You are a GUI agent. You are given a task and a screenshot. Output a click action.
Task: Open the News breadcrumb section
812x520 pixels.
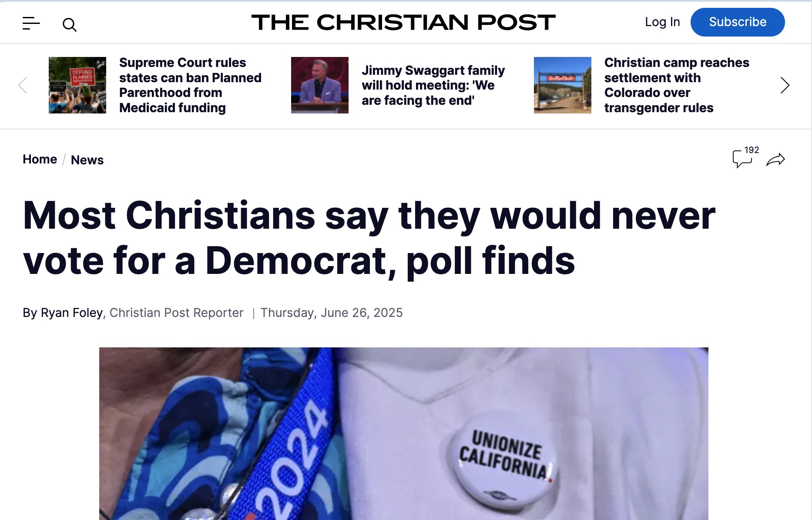87,160
